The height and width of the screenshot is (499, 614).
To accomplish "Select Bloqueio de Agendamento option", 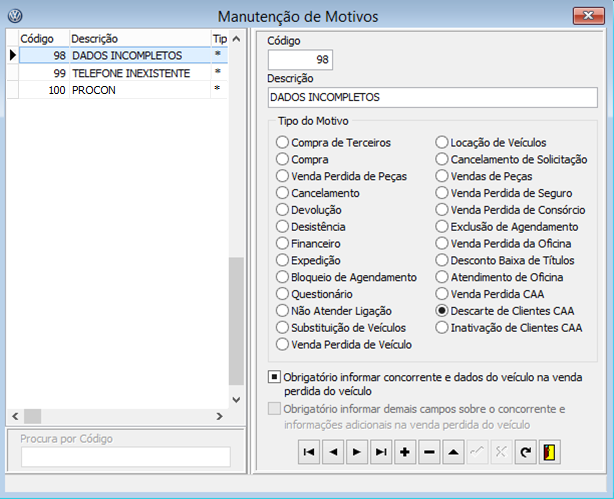I will point(346,277).
